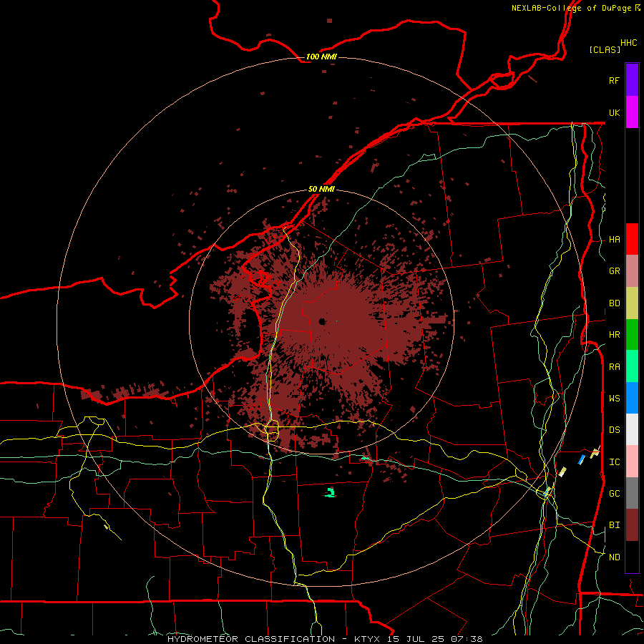Screen dimensions: 644x644
Task: Click the HR legend label
Action: [x=615, y=335]
